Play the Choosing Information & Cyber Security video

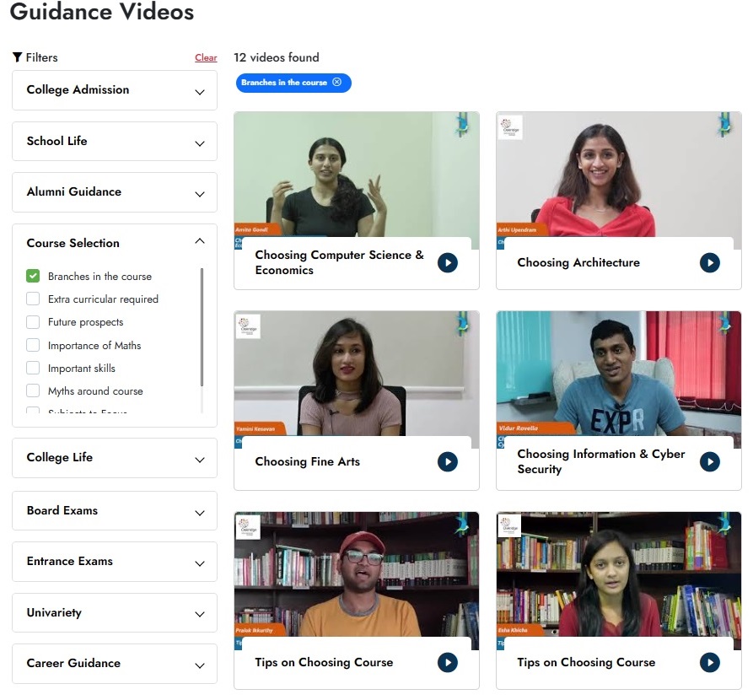[x=709, y=462]
